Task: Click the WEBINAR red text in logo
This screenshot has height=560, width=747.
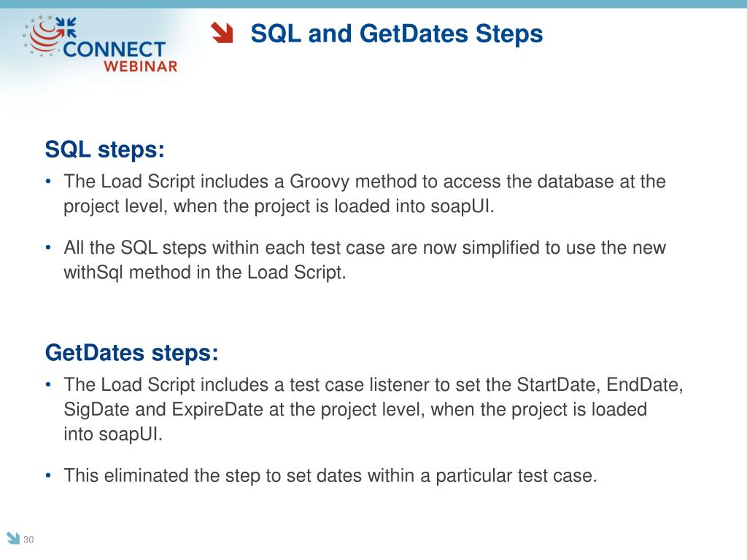Action: (141, 66)
